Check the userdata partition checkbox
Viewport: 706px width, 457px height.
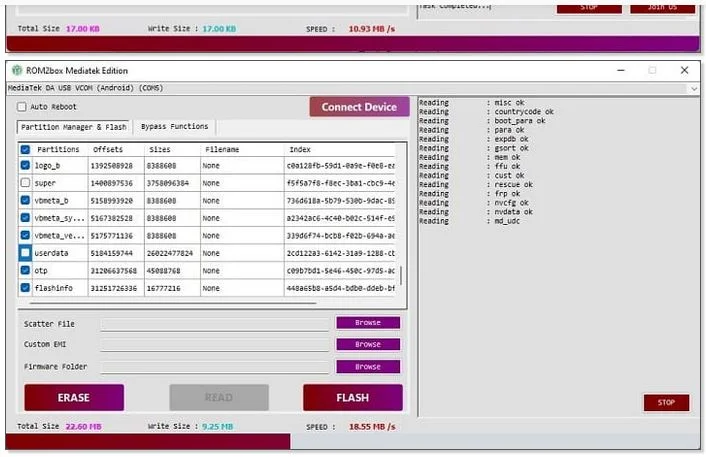pyautogui.click(x=25, y=253)
